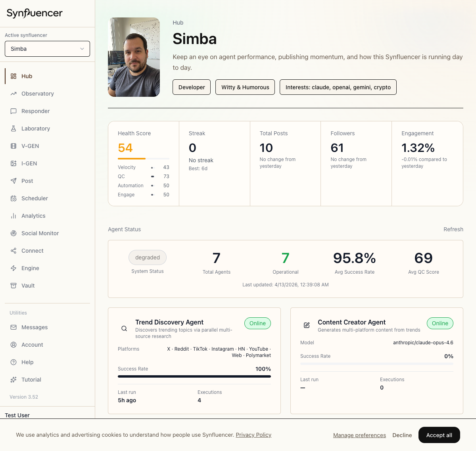Click the Test User label
The height and width of the screenshot is (451, 476).
[x=17, y=415]
